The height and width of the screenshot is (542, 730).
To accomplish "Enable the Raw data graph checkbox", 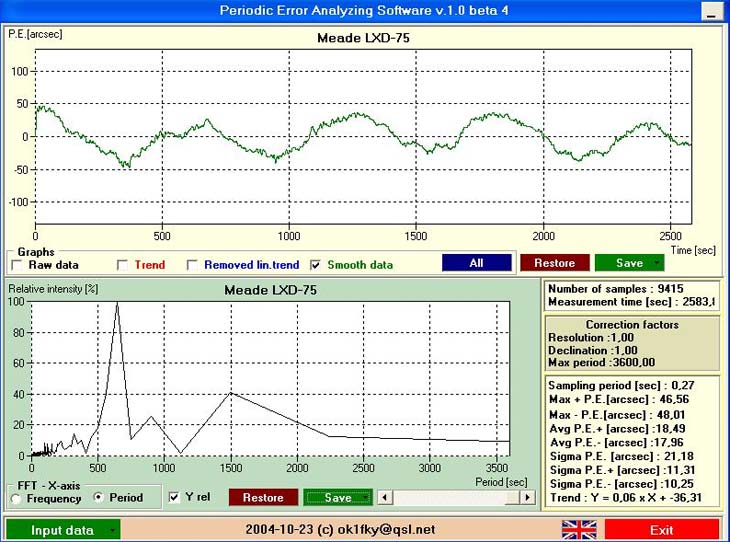I will coord(17,265).
